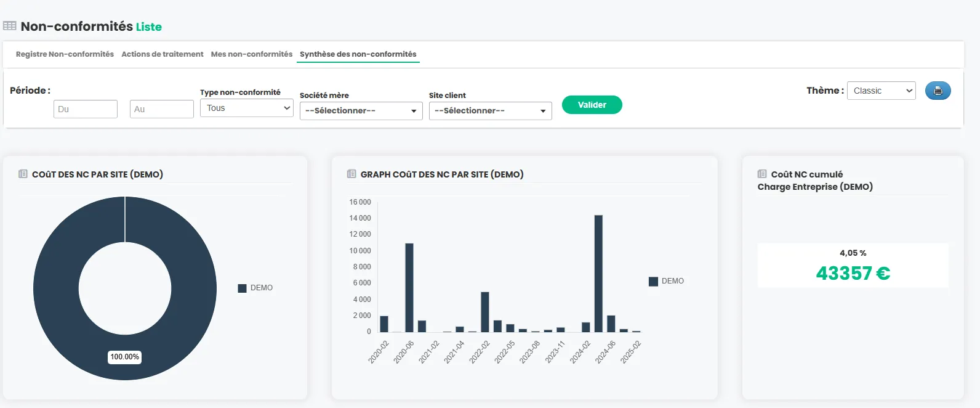Toggle DEMO legend swatch in bar chart
980x408 pixels.
(653, 281)
